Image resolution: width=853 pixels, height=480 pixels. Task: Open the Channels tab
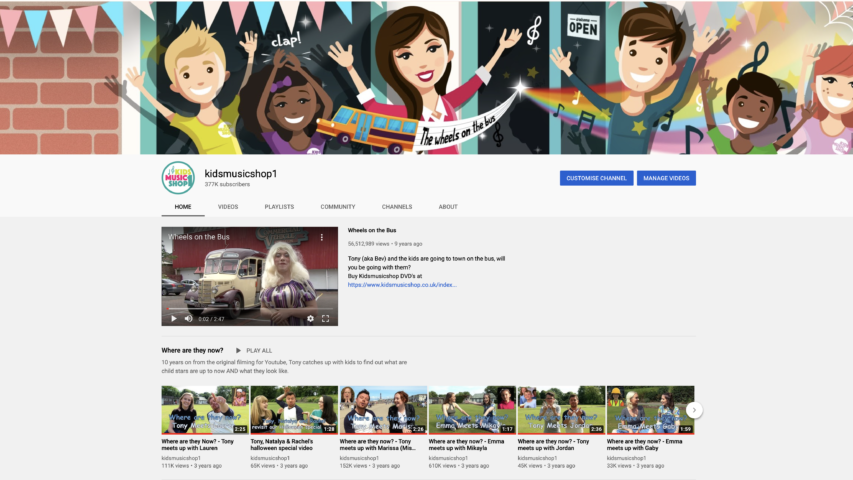397,207
